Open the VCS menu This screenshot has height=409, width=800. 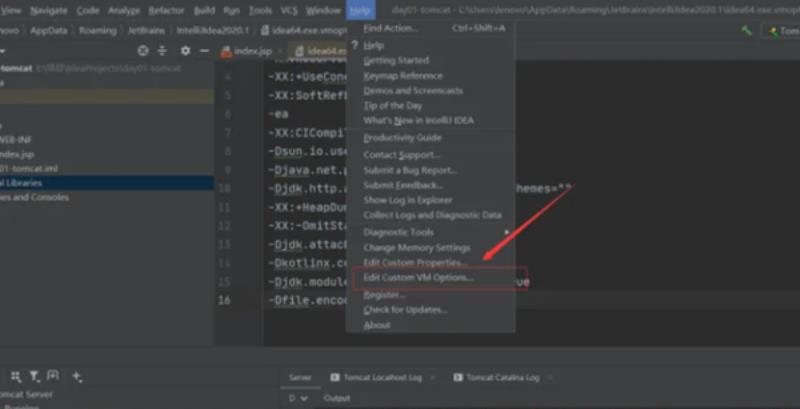pyautogui.click(x=289, y=10)
